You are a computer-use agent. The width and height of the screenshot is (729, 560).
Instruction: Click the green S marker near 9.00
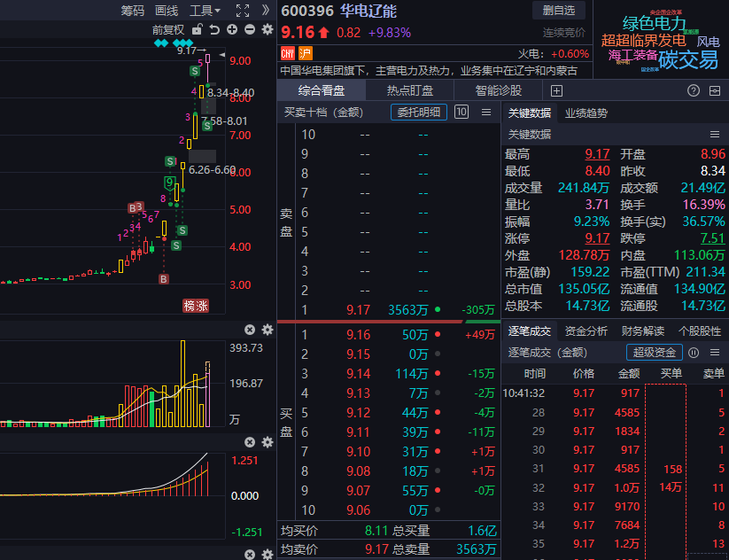(x=195, y=71)
